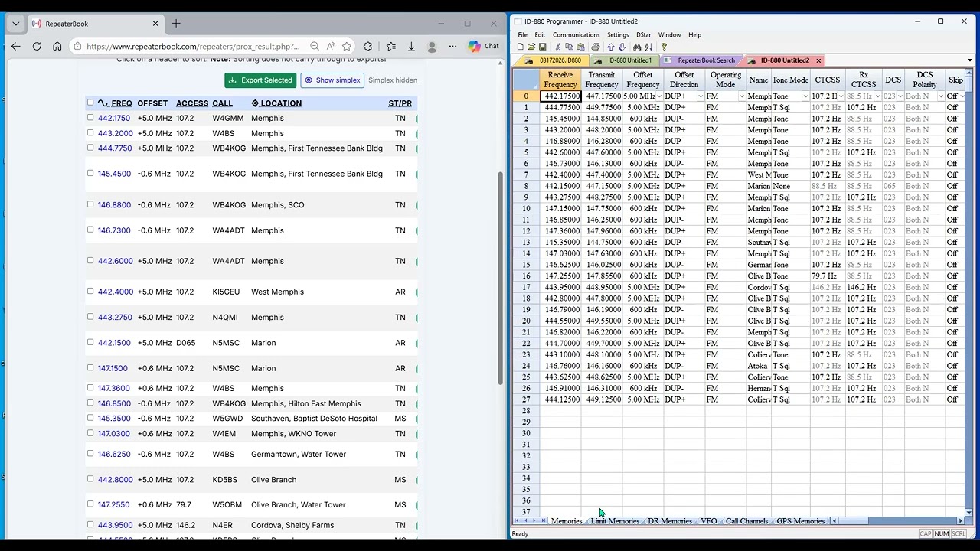This screenshot has width=980, height=551.
Task: Select row 0 Receive Frequency cell 442.17500
Action: point(560,96)
